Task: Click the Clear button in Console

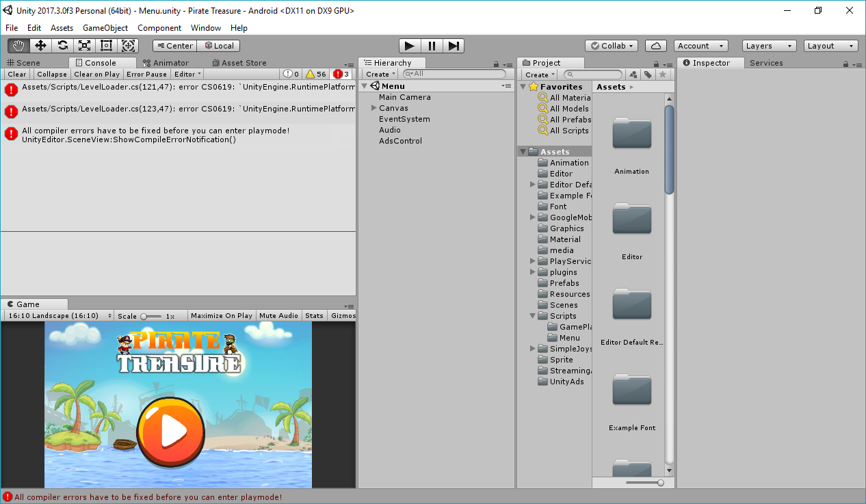Action: click(x=17, y=74)
